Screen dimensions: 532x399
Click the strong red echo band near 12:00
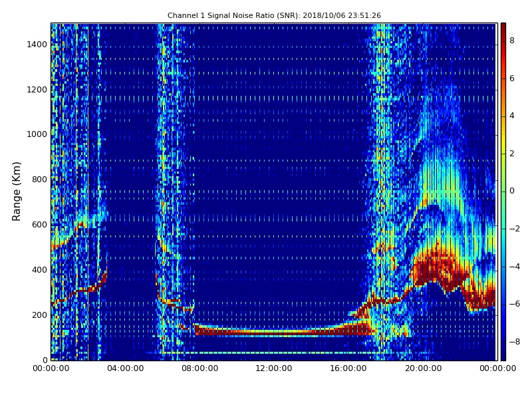283,331
